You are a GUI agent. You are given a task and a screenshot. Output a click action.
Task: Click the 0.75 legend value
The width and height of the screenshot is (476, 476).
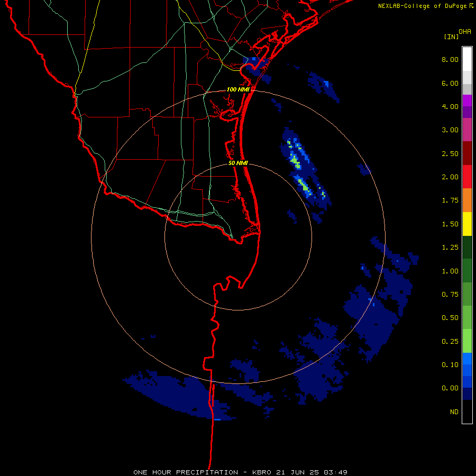click(x=450, y=295)
